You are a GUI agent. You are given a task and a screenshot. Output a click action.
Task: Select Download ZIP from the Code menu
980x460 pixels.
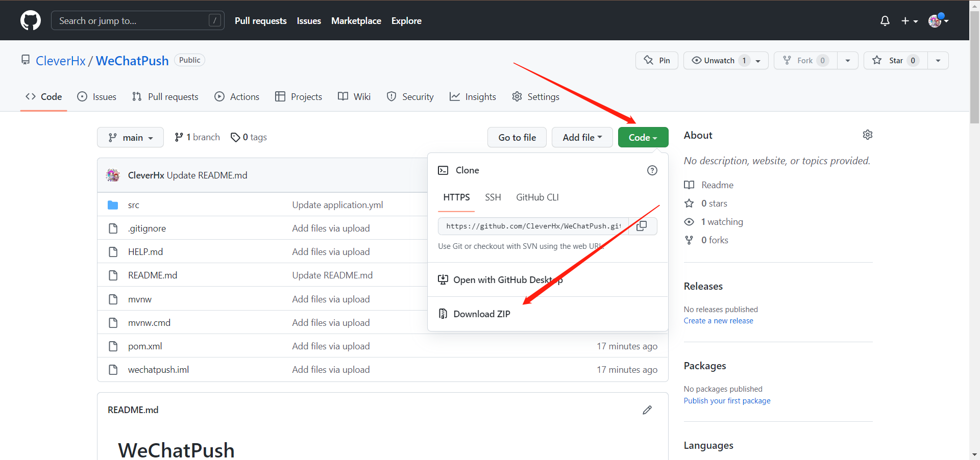point(482,314)
